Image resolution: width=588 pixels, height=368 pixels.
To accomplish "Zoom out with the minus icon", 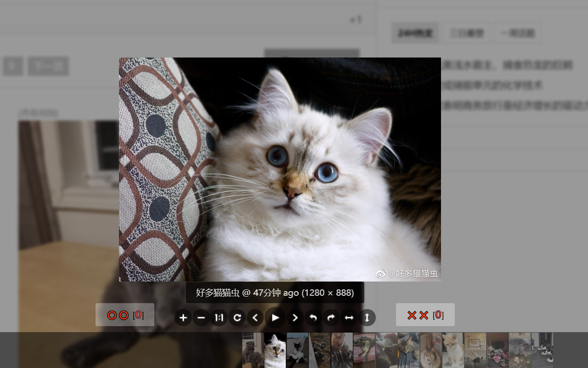I will coord(201,317).
